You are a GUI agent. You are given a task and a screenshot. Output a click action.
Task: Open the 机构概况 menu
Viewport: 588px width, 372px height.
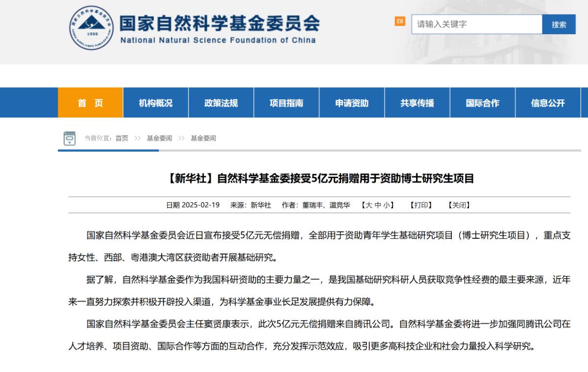pyautogui.click(x=156, y=103)
